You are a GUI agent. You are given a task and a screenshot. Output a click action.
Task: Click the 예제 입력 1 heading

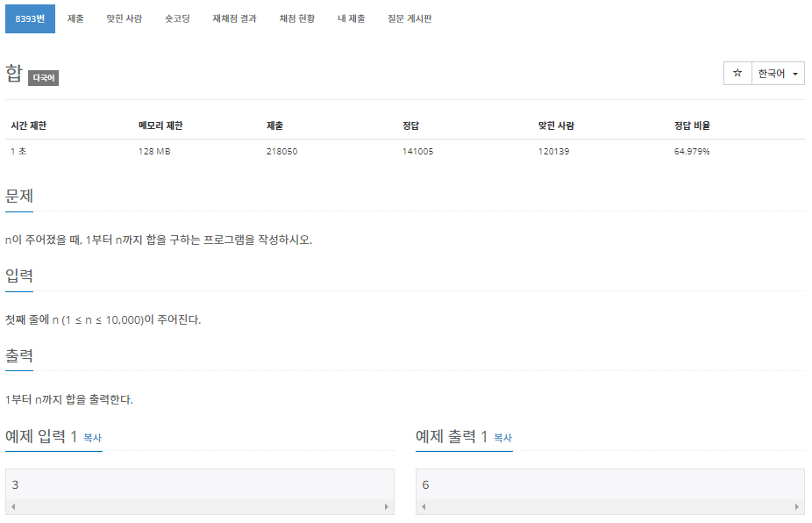coord(41,436)
